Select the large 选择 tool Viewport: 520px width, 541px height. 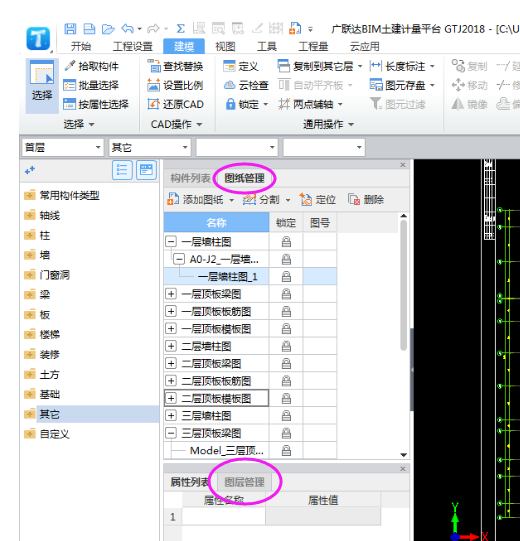pos(42,86)
